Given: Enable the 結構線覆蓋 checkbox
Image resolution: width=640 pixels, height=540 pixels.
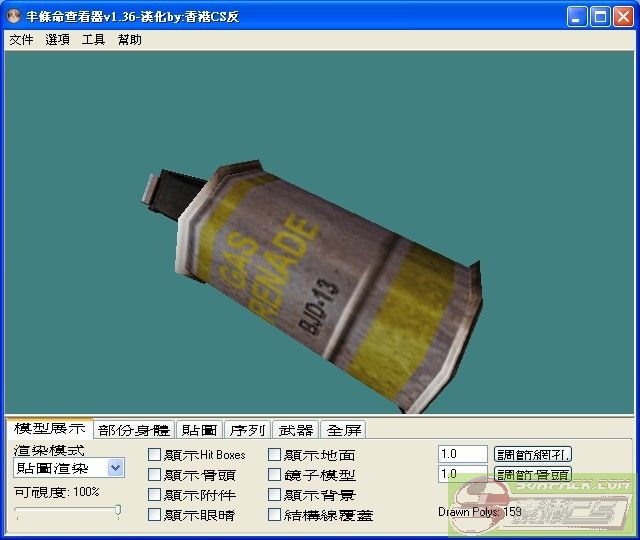Looking at the screenshot, I should tap(274, 515).
